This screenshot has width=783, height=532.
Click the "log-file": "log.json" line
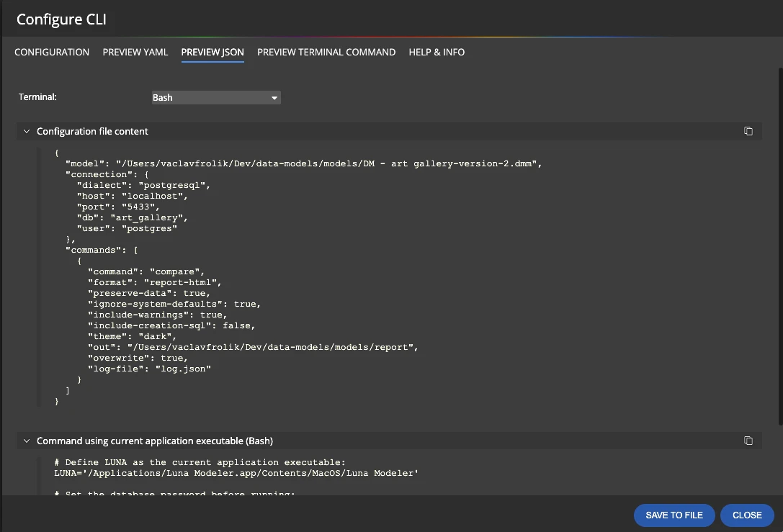[x=149, y=369]
